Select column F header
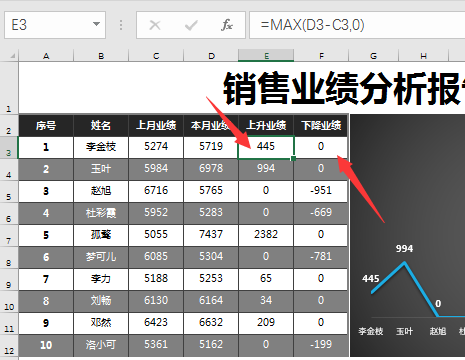This screenshot has height=360, width=465. coord(321,56)
